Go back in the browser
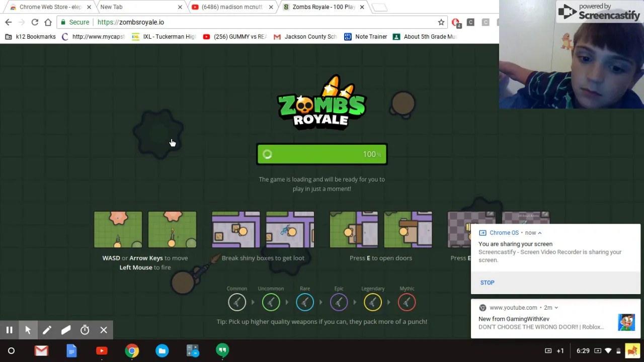644x362 pixels. coord(9,22)
